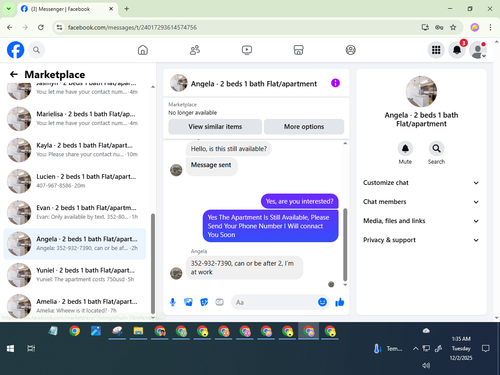Click More options button
Image resolution: width=500 pixels, height=375 pixels.
(304, 127)
